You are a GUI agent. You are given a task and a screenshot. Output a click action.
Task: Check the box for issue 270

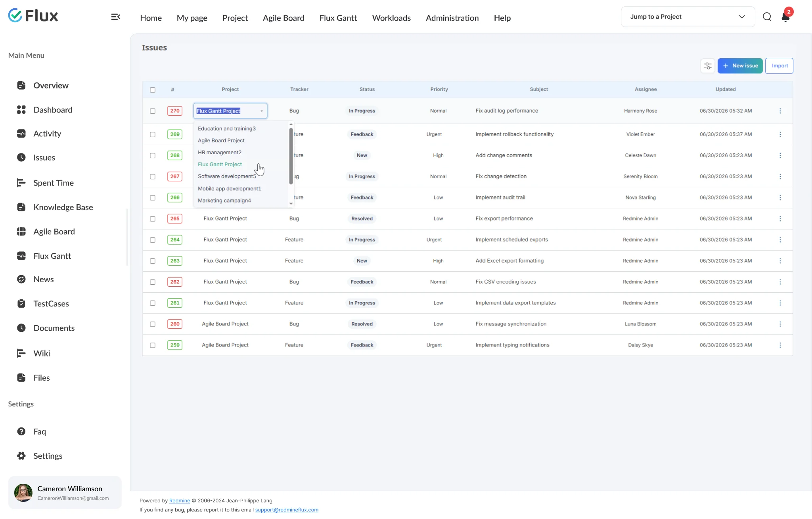coord(153,111)
